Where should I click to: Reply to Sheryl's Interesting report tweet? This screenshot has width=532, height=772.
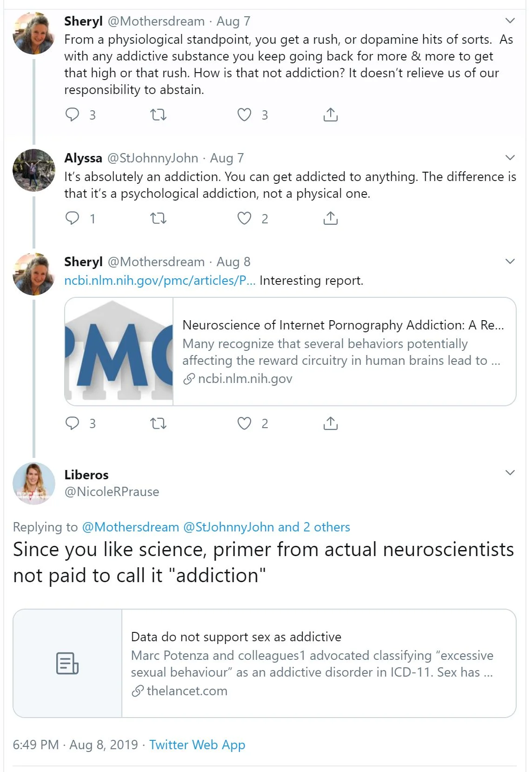73,423
